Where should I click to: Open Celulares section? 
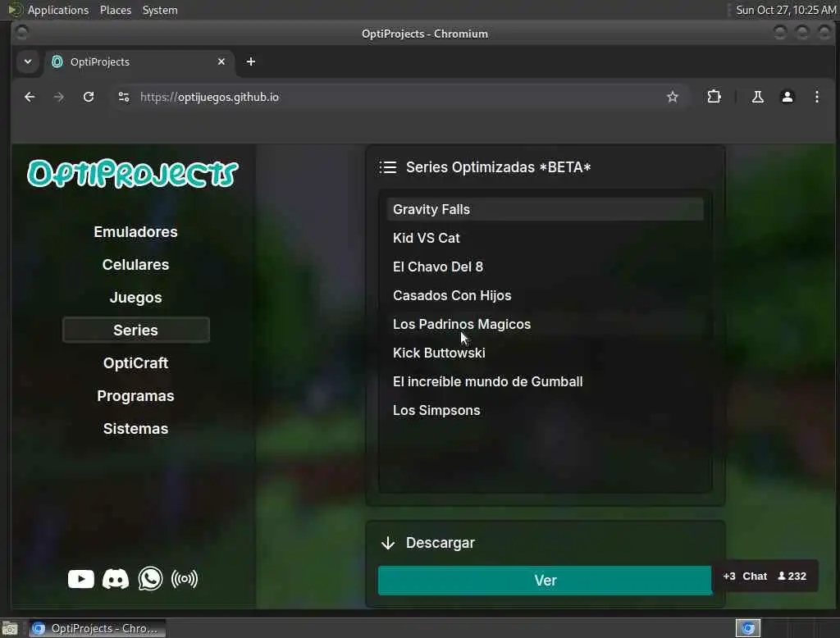tap(135, 265)
